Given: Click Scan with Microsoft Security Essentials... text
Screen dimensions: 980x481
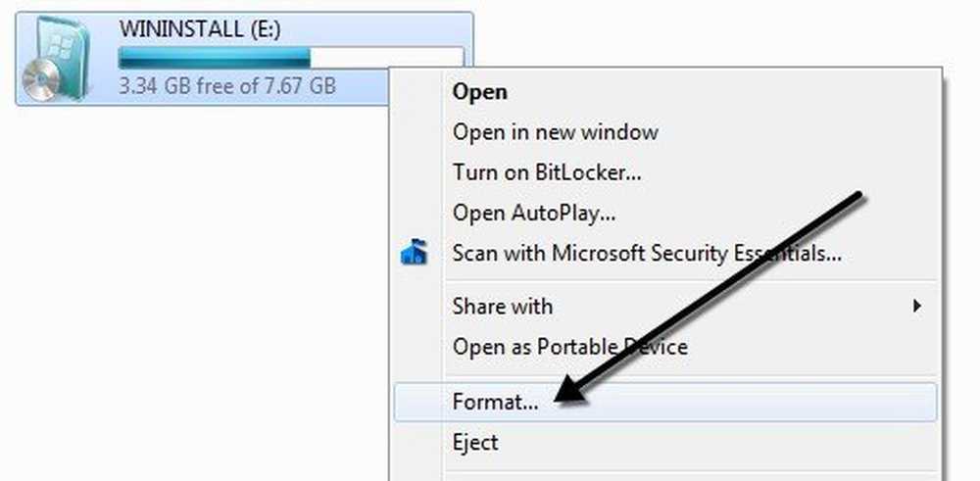Looking at the screenshot, I should tap(646, 253).
